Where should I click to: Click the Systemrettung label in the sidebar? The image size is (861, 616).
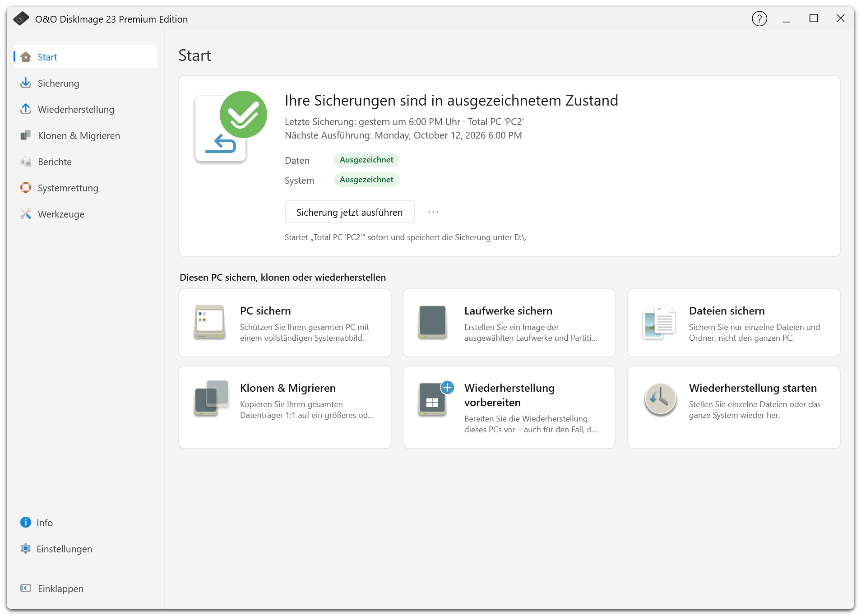click(68, 188)
